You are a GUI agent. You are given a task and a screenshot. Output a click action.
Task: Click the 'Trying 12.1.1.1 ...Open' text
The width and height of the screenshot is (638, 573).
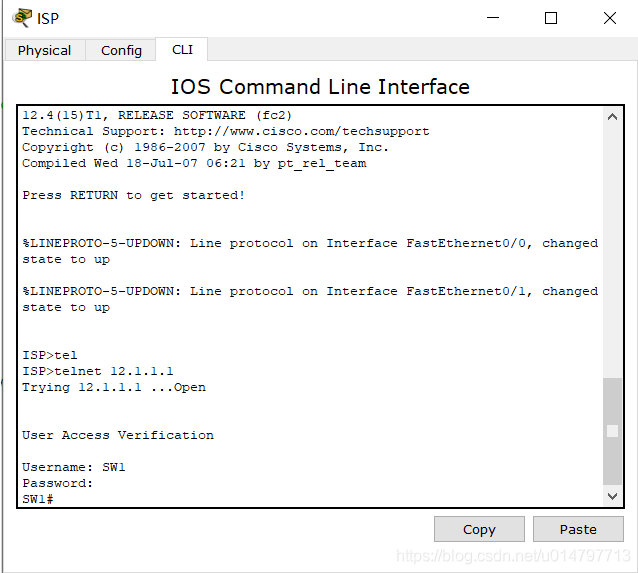point(114,387)
